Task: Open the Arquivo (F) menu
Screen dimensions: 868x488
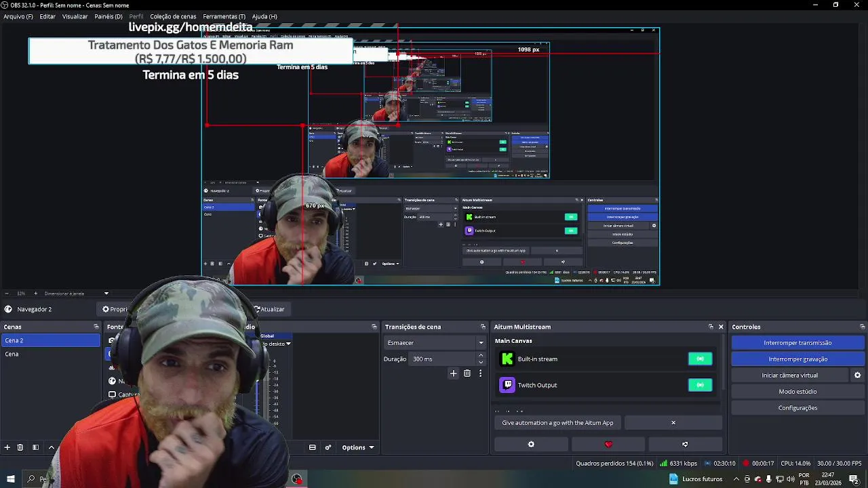Action: click(18, 16)
